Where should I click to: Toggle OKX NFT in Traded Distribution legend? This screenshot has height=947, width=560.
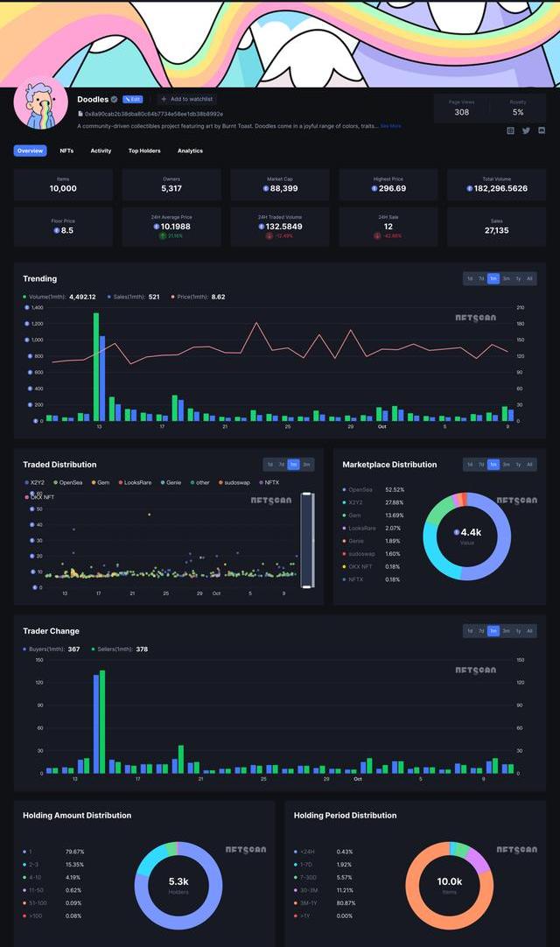click(40, 497)
